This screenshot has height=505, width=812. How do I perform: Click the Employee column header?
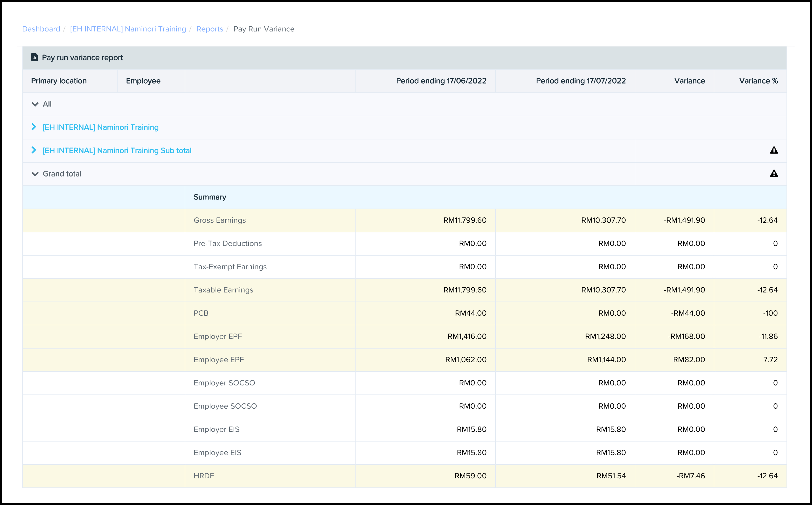click(x=143, y=81)
